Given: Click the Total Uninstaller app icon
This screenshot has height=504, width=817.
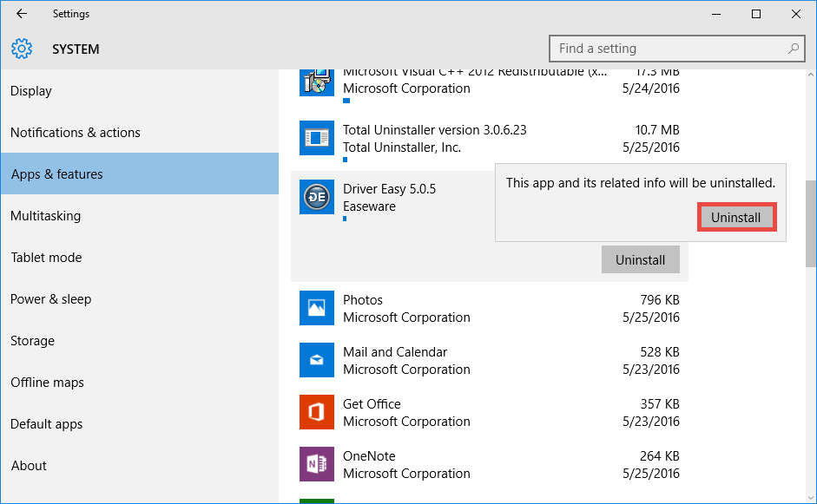Looking at the screenshot, I should coord(317,138).
